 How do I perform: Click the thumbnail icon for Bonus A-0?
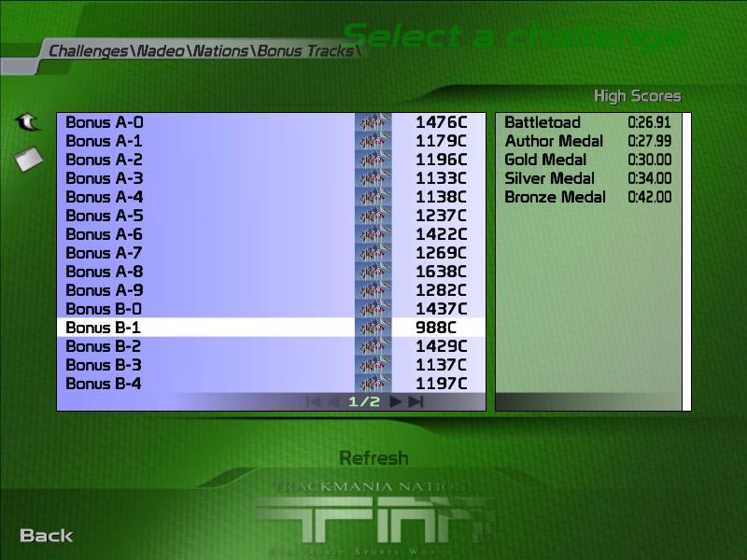pyautogui.click(x=373, y=122)
